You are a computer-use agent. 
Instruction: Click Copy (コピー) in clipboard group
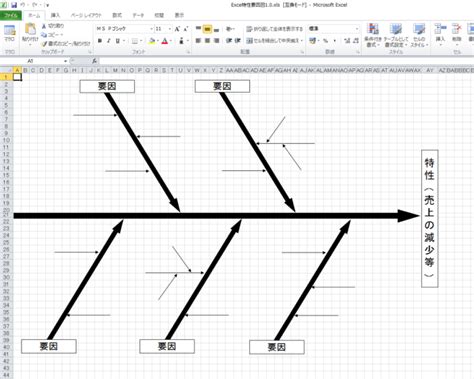(x=52, y=35)
